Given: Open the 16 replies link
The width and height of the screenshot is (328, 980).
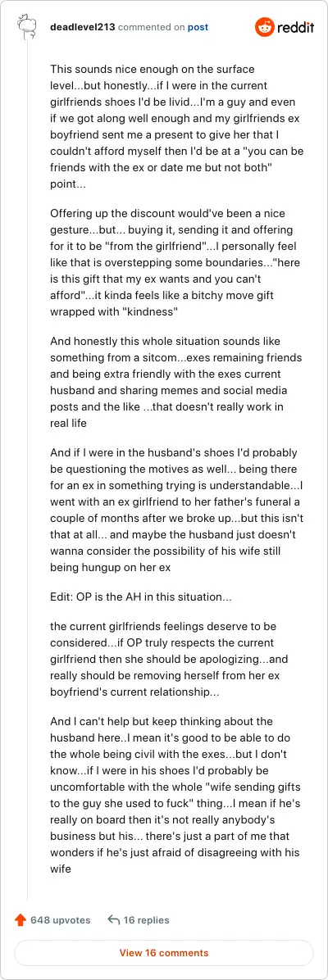Looking at the screenshot, I should (146, 920).
